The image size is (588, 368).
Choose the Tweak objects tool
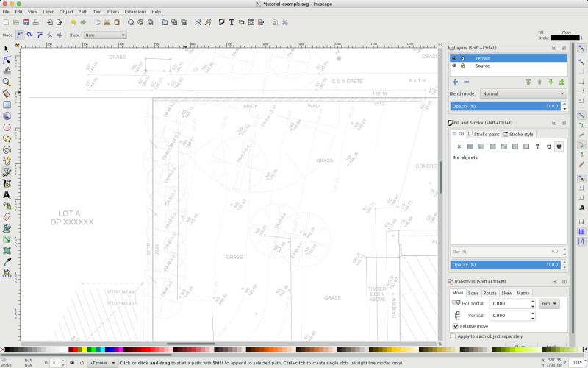(x=7, y=71)
